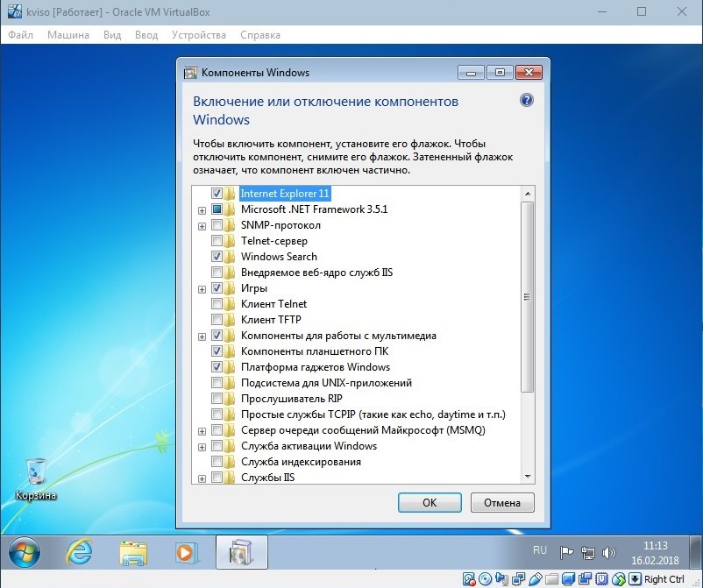Screen dimensions: 703x588
Task: Click the mouse integration icon in VirtualBox status bar
Action: 619,579
